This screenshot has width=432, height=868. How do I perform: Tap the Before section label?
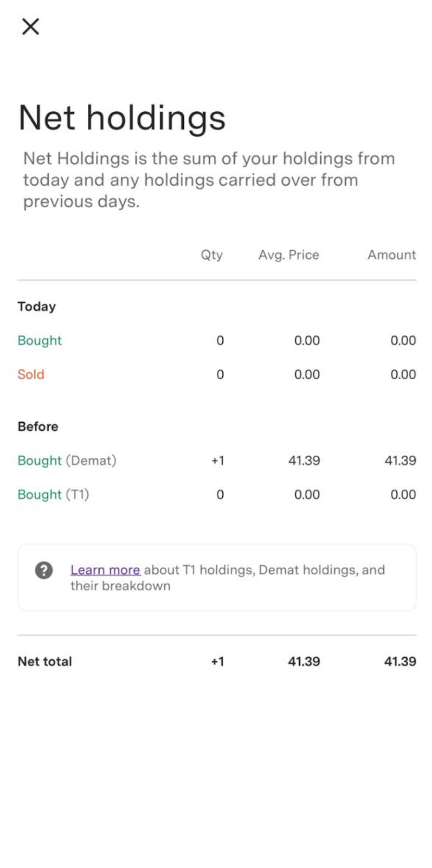pyautogui.click(x=37, y=426)
